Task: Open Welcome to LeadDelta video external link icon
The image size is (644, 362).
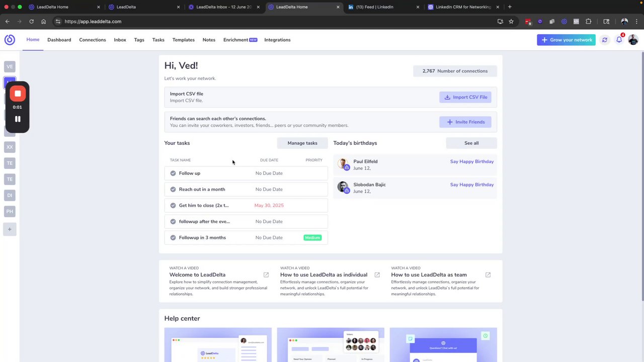Action: [266, 275]
